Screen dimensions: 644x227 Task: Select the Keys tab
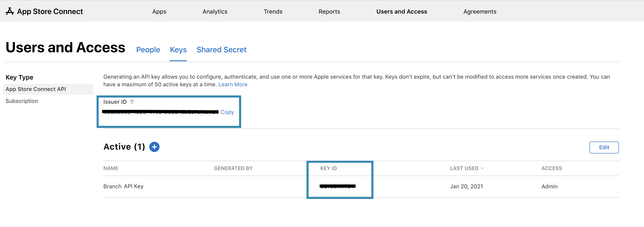(x=178, y=50)
